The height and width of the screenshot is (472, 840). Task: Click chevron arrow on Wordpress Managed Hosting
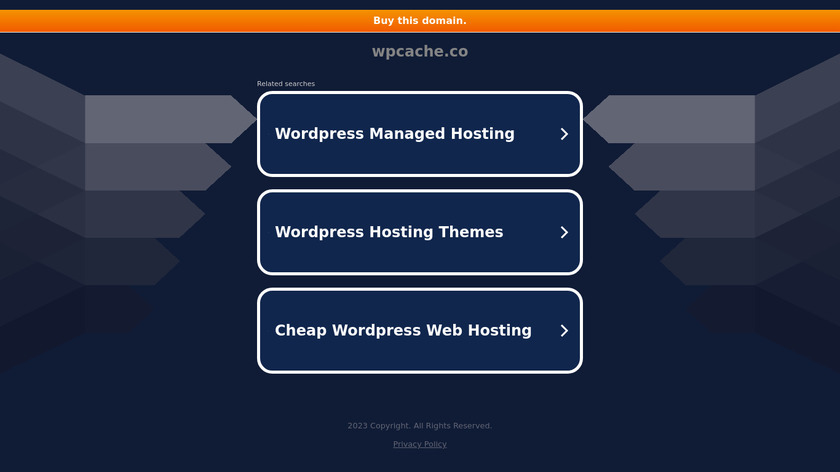tap(564, 134)
